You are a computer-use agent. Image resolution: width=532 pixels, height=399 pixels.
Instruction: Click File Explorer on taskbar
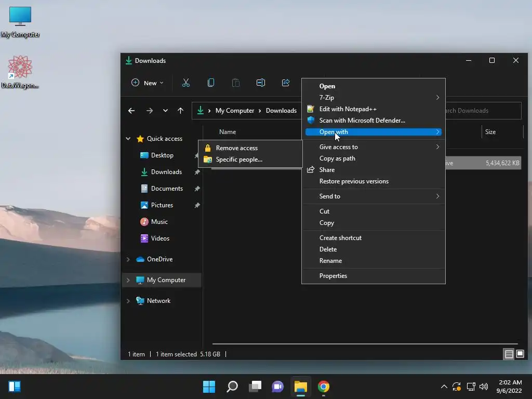tap(301, 387)
